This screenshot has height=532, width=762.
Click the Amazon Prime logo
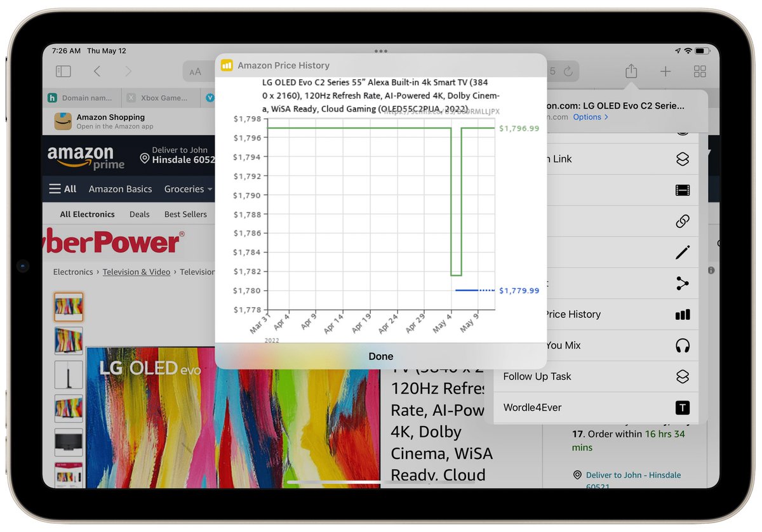click(86, 157)
